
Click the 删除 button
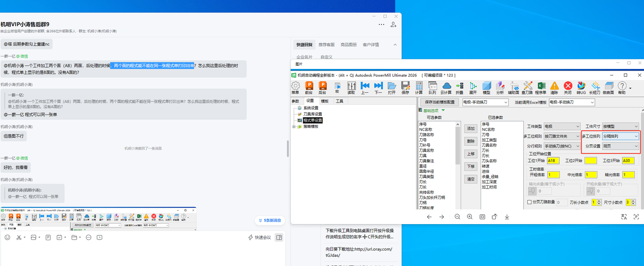tap(471, 141)
